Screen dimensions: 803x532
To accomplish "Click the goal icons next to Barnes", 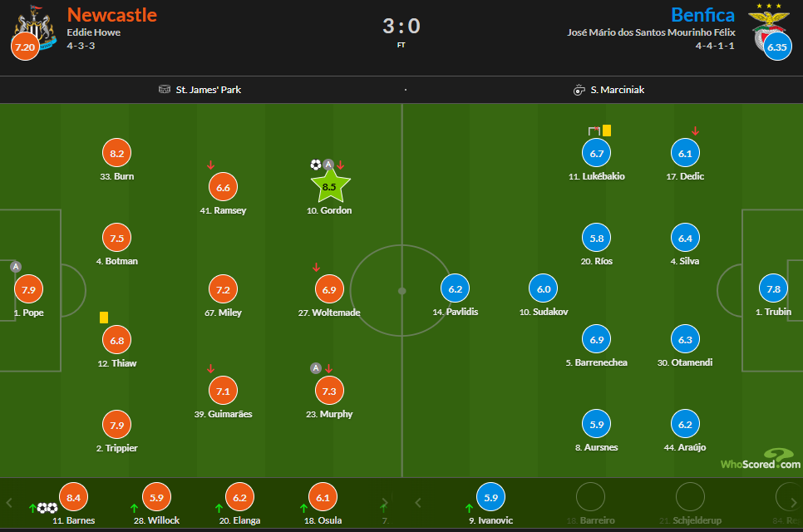I will (x=47, y=507).
